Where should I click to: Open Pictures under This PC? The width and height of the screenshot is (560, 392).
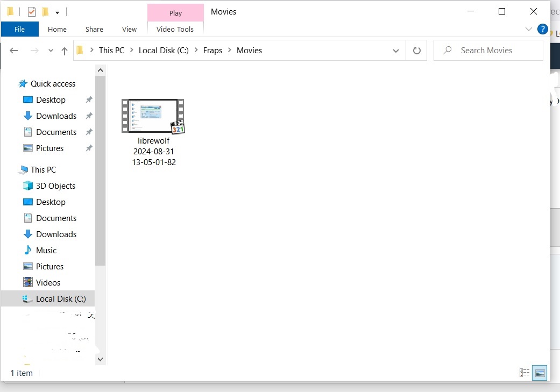pos(49,266)
